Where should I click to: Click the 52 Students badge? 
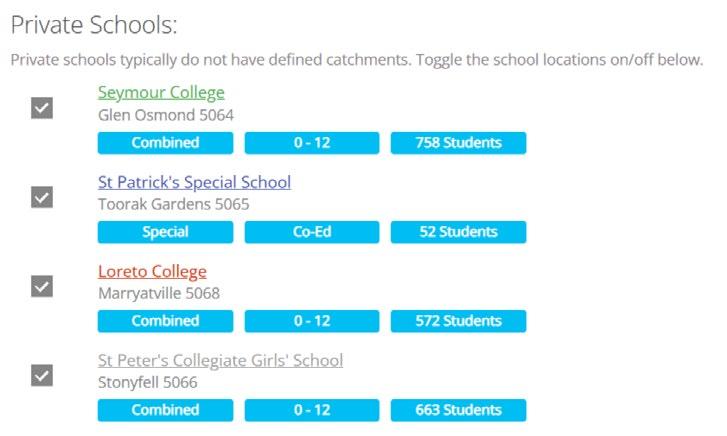458,232
